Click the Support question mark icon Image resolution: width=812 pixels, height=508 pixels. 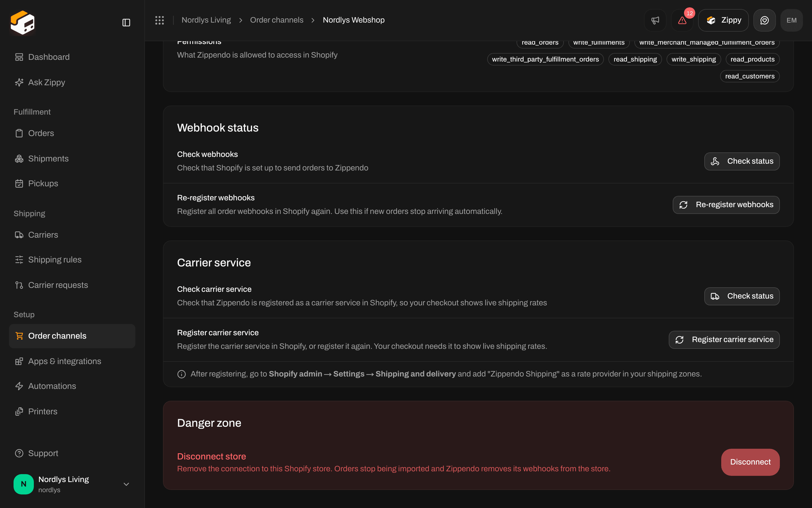pos(19,453)
